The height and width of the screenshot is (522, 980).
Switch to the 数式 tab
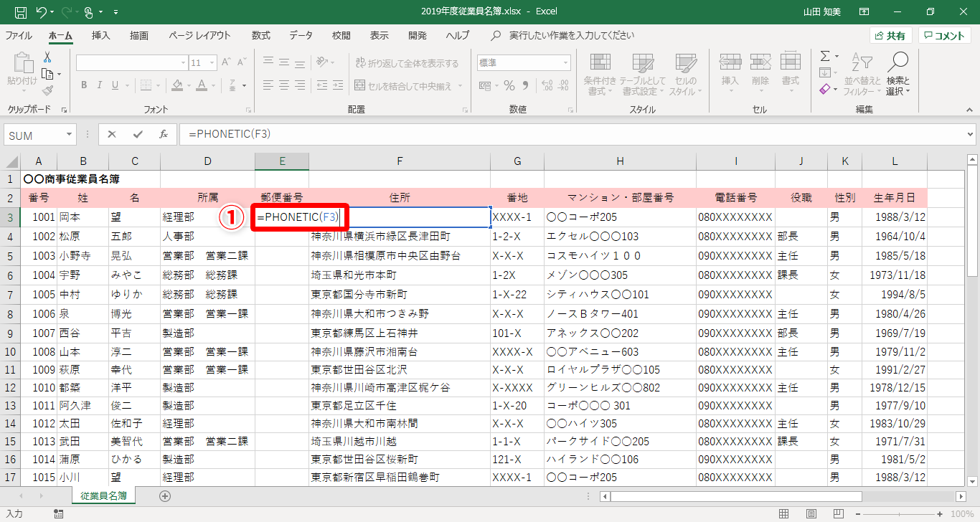click(x=261, y=36)
